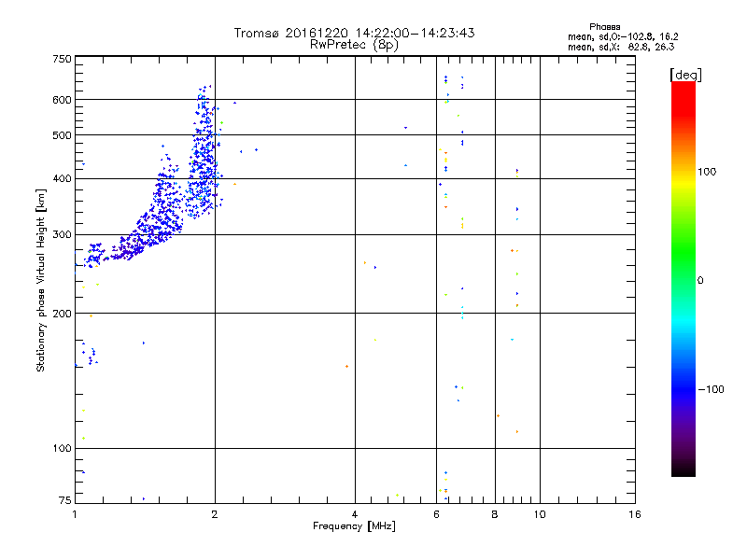The height and width of the screenshot is (560, 747).
Task: Click the 600 km tick label
Action: pos(63,100)
